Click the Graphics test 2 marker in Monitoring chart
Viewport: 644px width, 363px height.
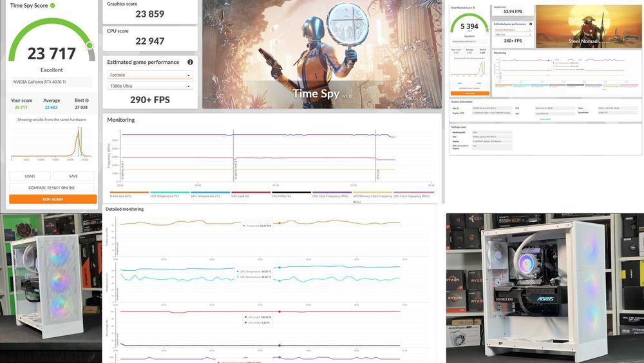pos(235,170)
